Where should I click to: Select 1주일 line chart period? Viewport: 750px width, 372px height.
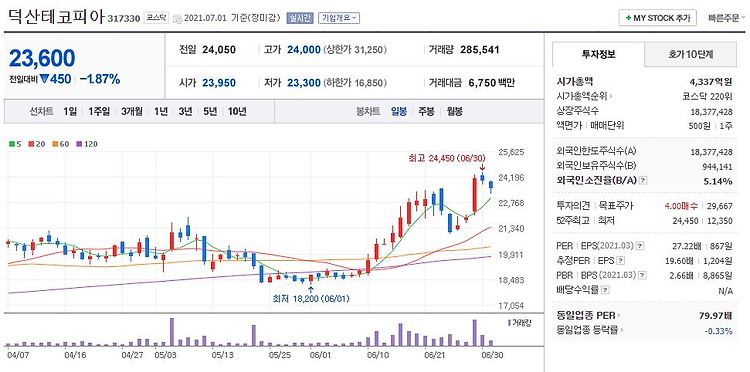(x=99, y=111)
